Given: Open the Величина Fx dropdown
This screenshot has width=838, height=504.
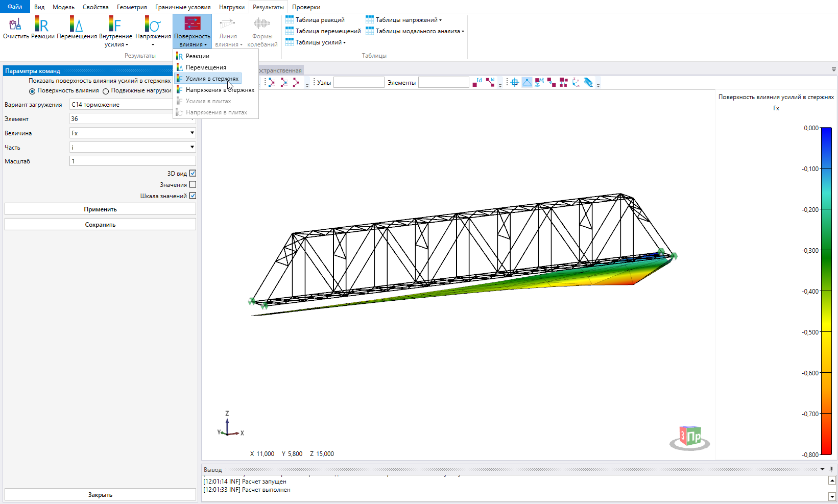Looking at the screenshot, I should 133,133.
